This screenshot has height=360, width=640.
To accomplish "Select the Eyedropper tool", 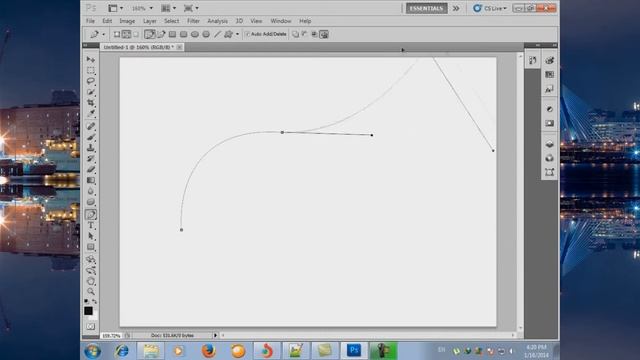I will 91,113.
